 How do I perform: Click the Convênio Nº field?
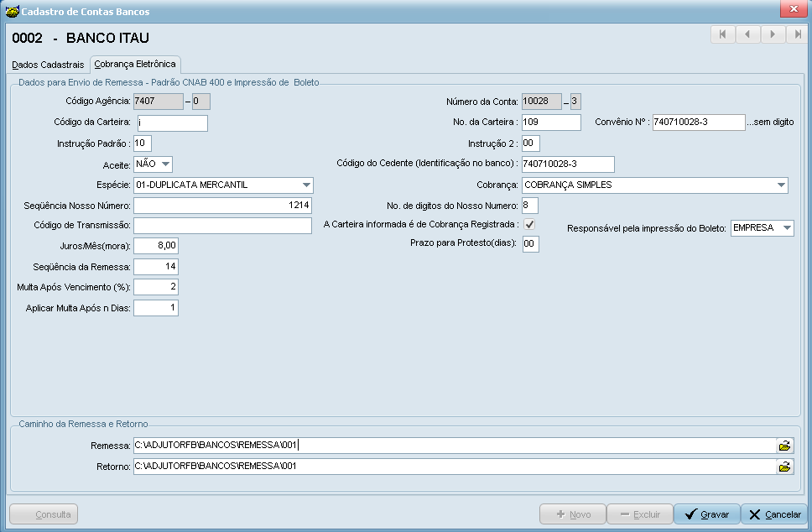pyautogui.click(x=699, y=123)
